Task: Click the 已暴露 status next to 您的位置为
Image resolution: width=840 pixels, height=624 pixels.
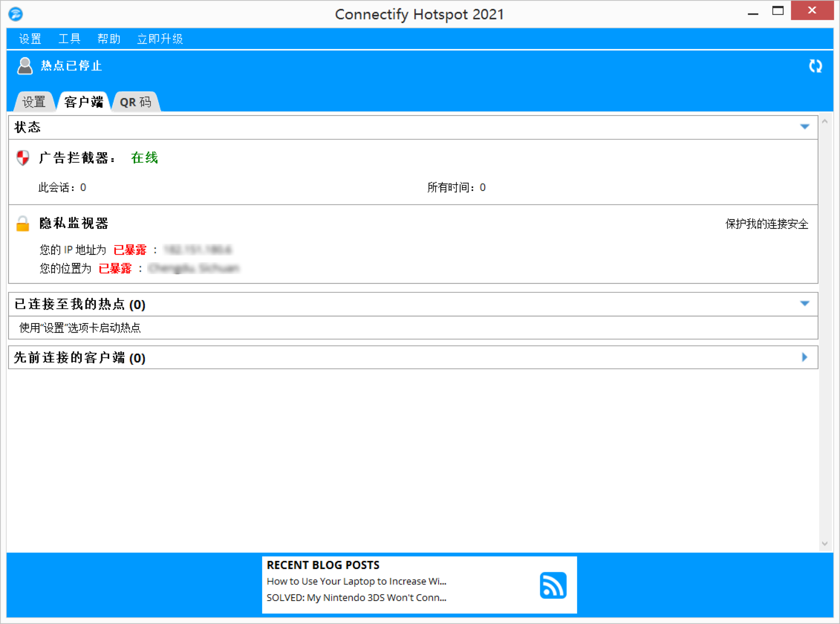Action: coord(115,269)
